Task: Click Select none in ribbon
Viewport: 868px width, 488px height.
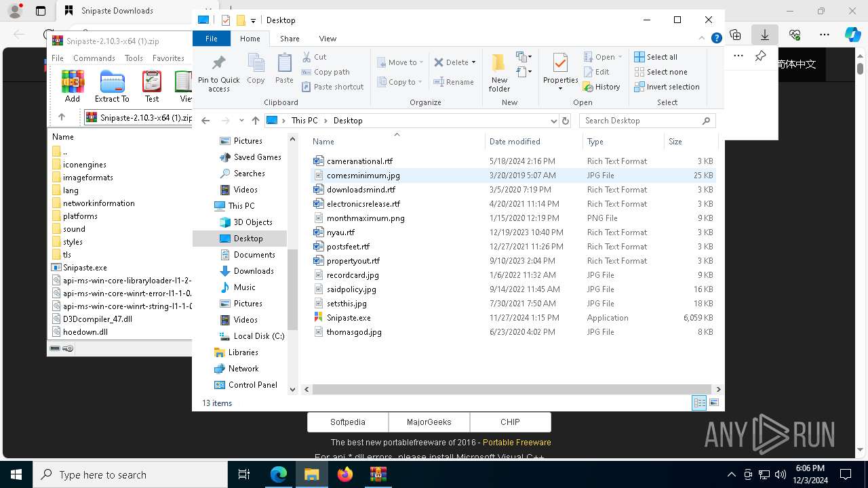Action: pyautogui.click(x=660, y=72)
